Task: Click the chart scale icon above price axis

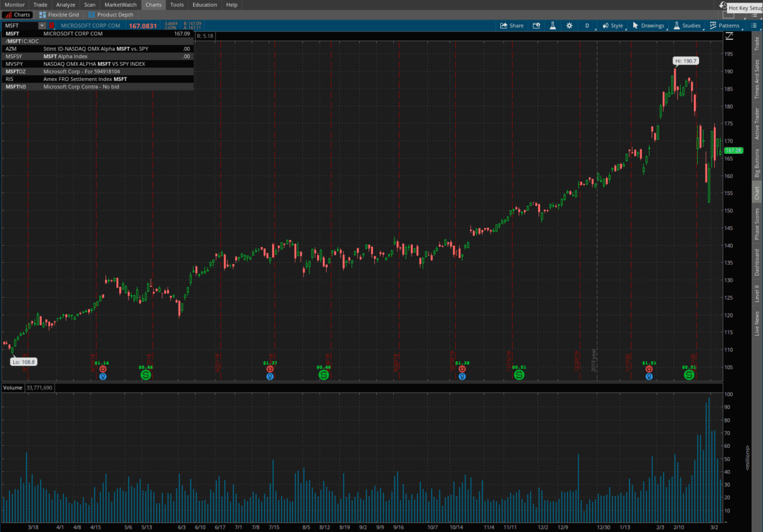Action: pyautogui.click(x=729, y=35)
